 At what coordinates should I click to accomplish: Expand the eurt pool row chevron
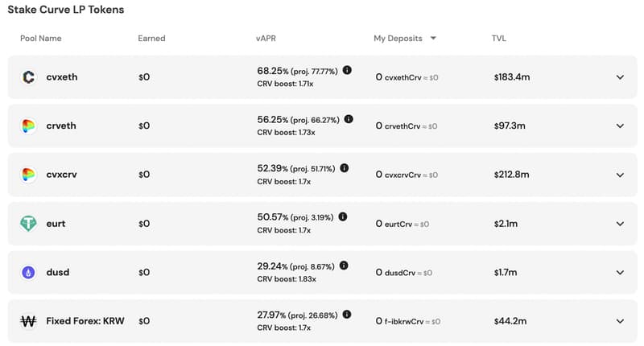tap(620, 224)
